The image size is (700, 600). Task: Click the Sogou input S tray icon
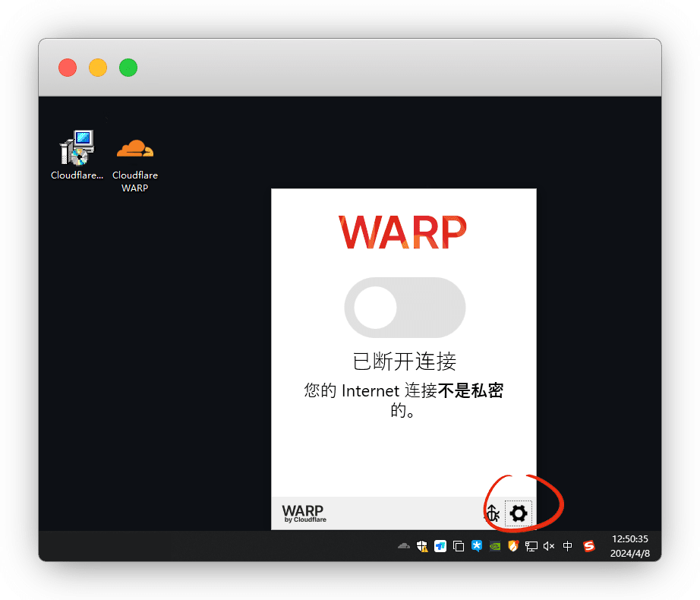589,546
